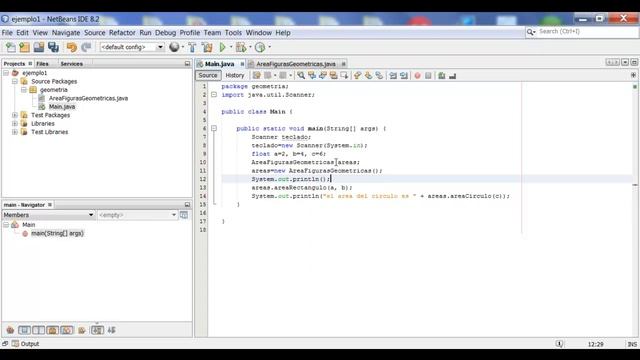Toggle Show Inherited Members filter in Navigator
This screenshot has height=360, width=640.
coord(10,330)
